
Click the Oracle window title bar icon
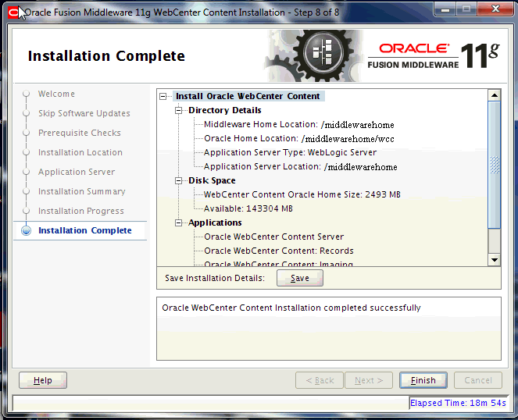pos(13,12)
